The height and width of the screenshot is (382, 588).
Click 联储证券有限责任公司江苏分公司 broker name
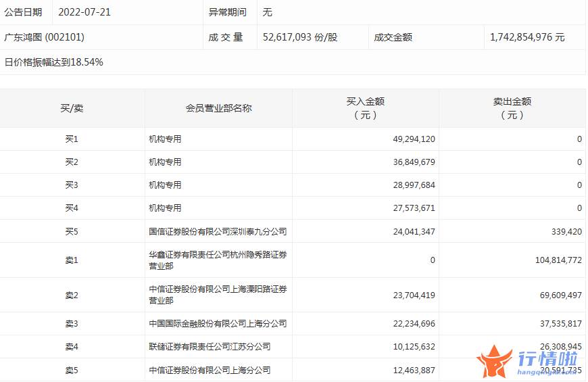click(210, 346)
